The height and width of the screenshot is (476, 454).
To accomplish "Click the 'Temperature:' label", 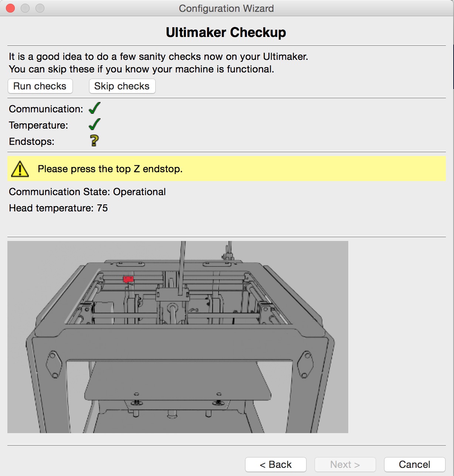I will (x=38, y=125).
